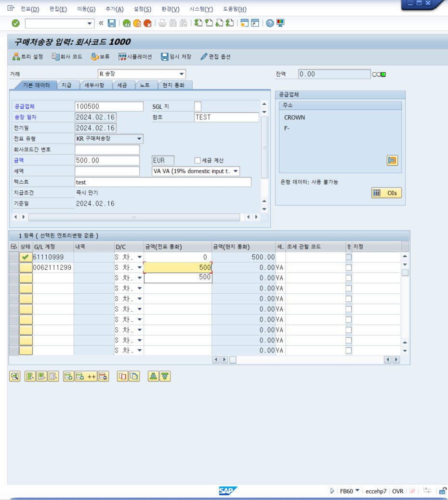Viewport: 448px width, 500px height.
Task: Open the 편집(E) menu
Action: 58,9
